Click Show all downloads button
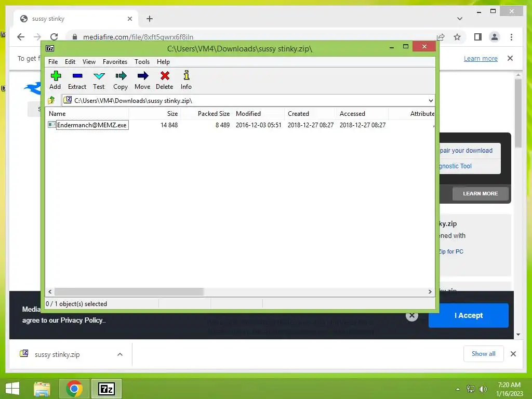Screen dimensions: 532x399 [x=484, y=354]
